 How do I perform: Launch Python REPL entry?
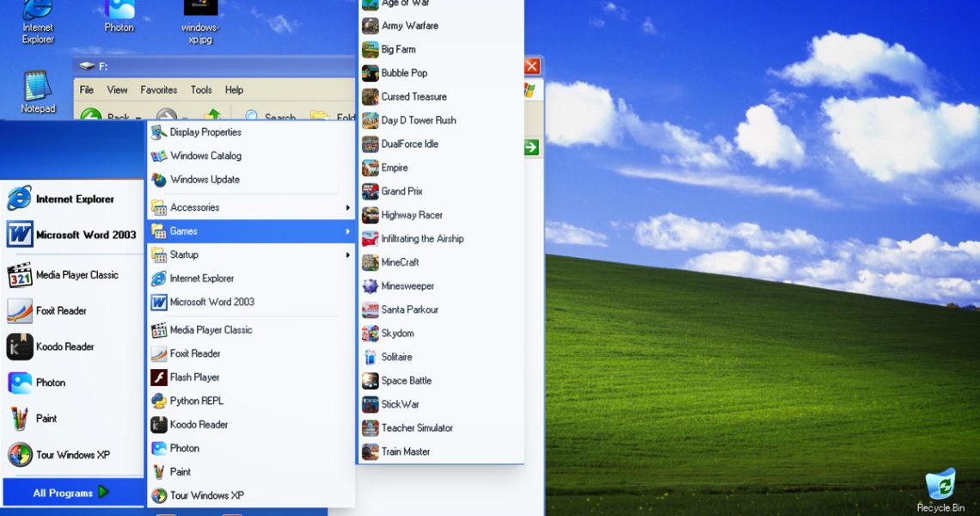[x=251, y=401]
